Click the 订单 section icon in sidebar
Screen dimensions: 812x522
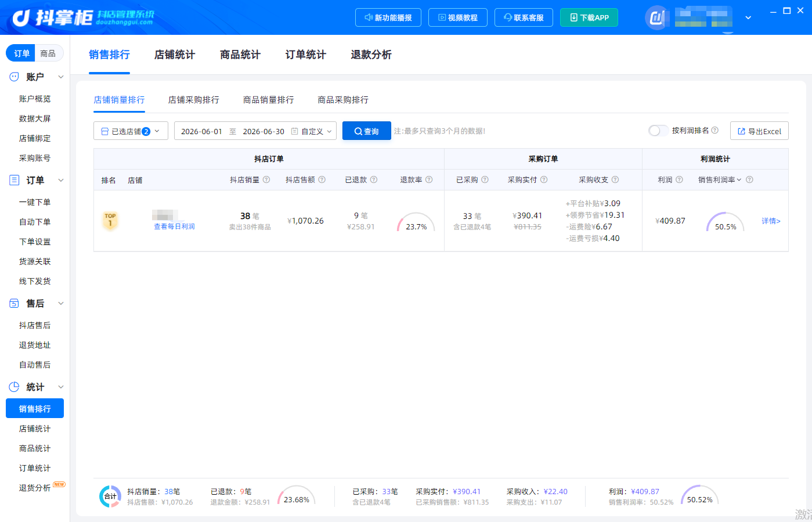14,180
